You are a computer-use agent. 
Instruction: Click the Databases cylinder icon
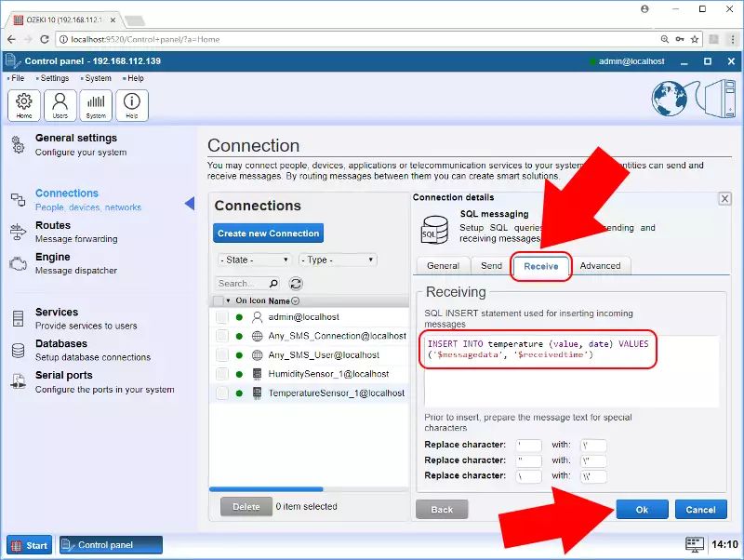tap(18, 351)
